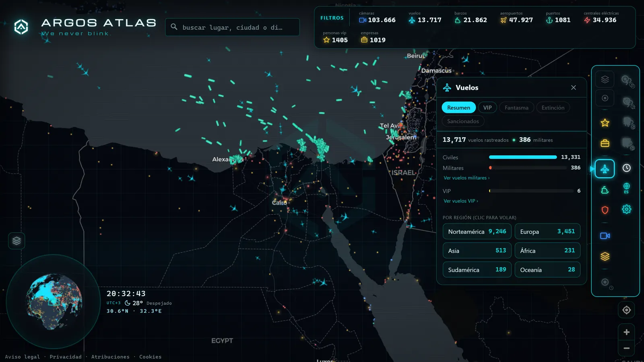Fly to the Sudamérica region
Viewport: 644px width, 362px height.
(x=477, y=269)
